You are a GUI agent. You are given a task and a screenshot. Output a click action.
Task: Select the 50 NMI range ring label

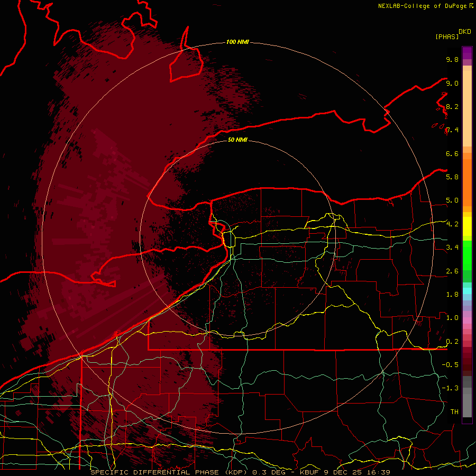(237, 140)
